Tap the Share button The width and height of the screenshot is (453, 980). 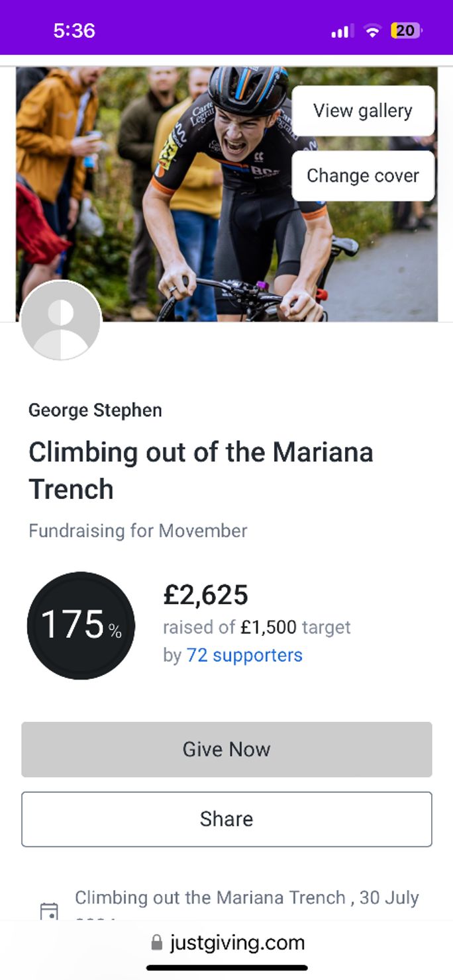[x=226, y=819]
